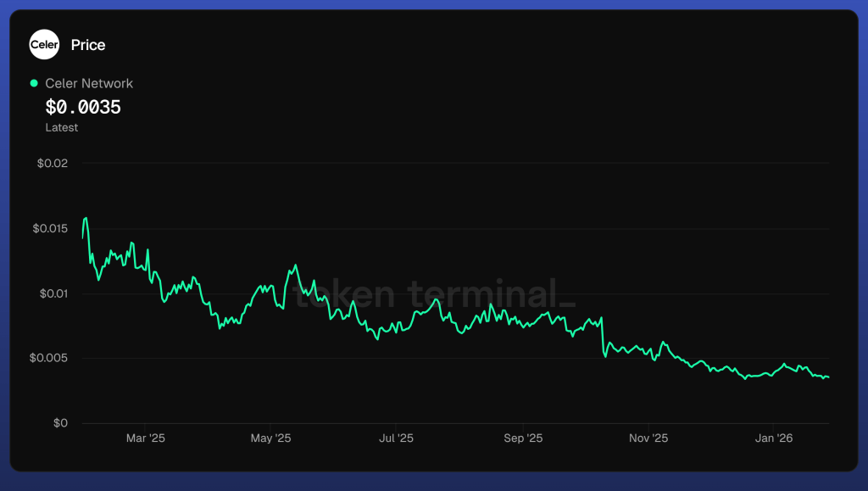
Task: Click the '$0.0035' latest price value
Action: pos(83,107)
